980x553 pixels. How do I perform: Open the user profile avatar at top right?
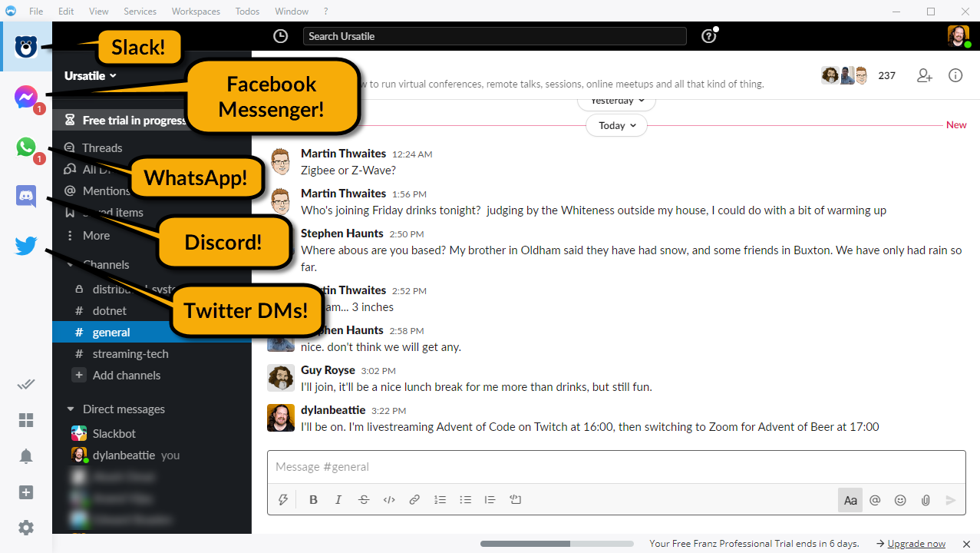pyautogui.click(x=958, y=36)
